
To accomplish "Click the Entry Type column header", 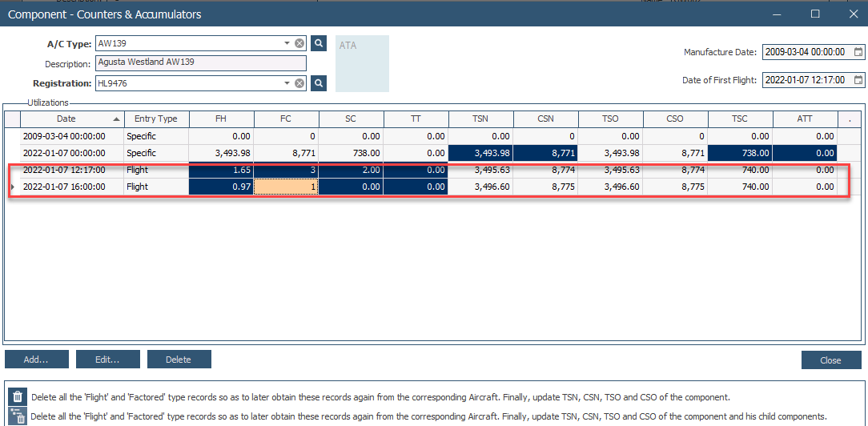I will [156, 119].
